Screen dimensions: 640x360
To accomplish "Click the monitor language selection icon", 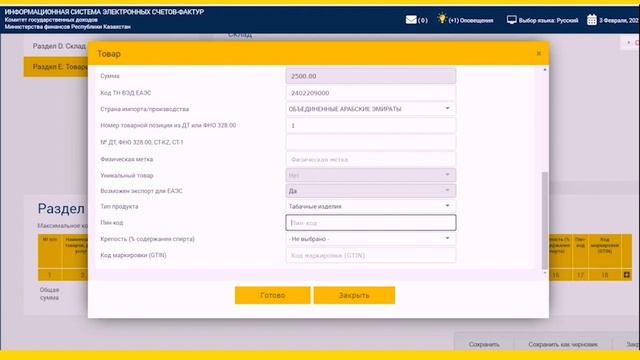I will pos(511,20).
